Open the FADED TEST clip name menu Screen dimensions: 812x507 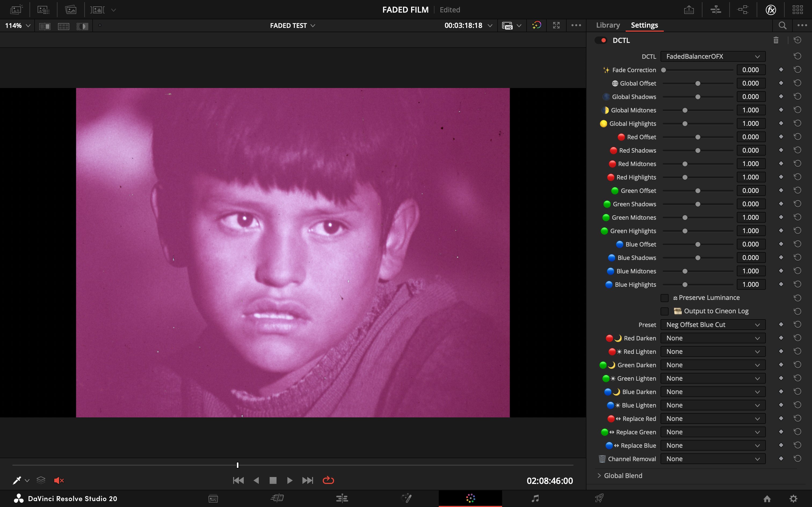pyautogui.click(x=292, y=25)
